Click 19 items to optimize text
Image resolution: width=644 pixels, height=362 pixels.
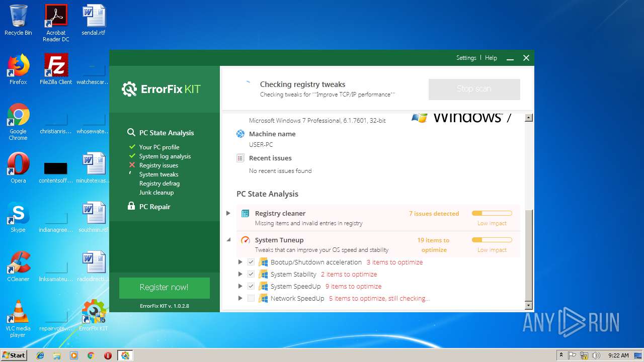pos(434,245)
